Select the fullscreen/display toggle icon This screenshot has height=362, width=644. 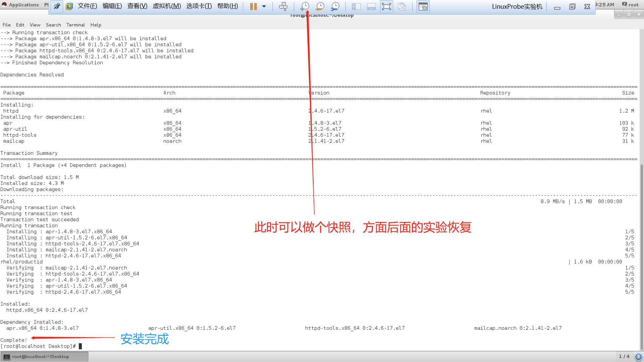(x=386, y=6)
